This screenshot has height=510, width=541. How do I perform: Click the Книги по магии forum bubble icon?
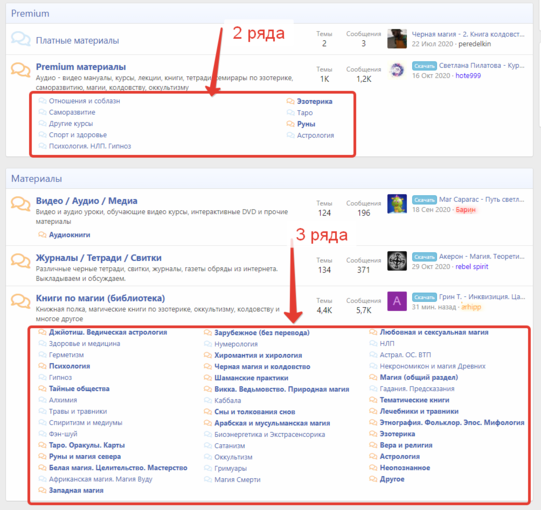[20, 301]
